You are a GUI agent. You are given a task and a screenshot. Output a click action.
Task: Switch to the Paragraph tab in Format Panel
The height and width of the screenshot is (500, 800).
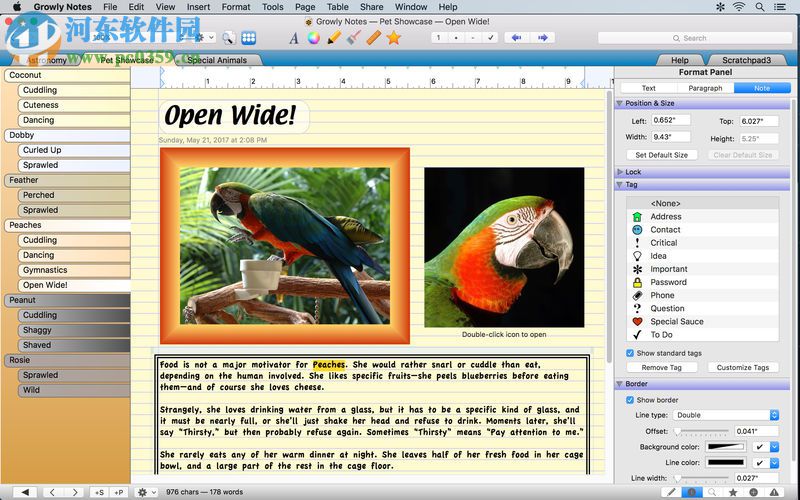(x=705, y=88)
